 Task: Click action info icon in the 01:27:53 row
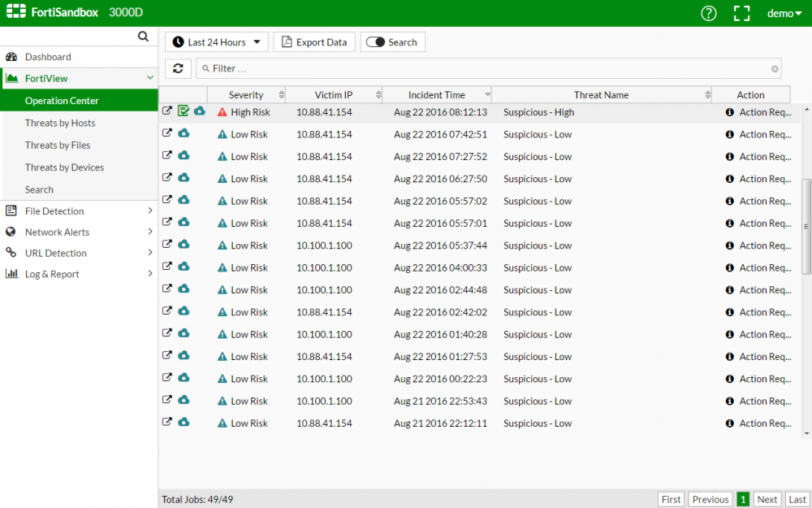730,357
